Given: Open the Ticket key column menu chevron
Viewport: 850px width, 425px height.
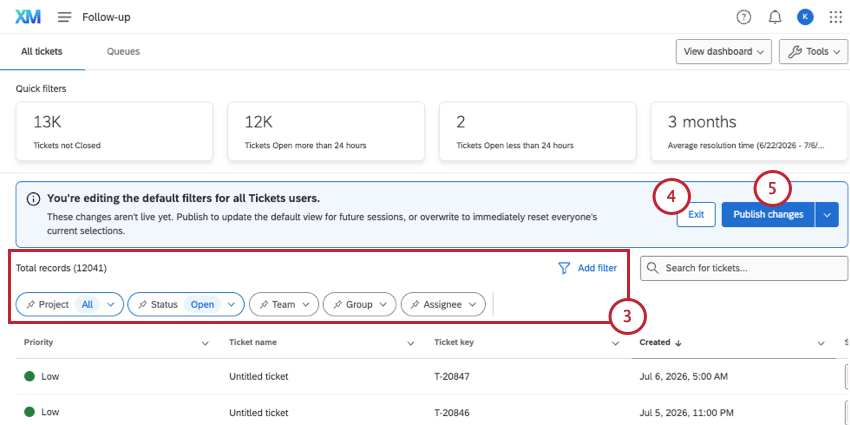Looking at the screenshot, I should pos(615,343).
